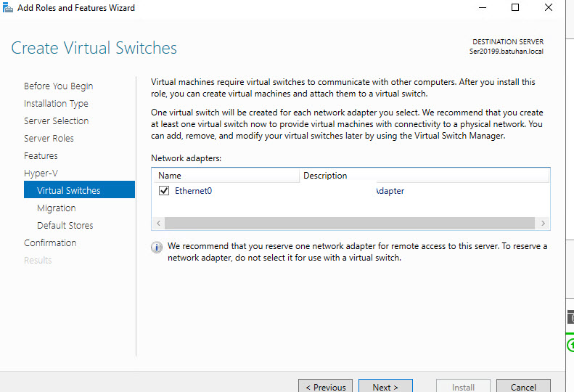Image resolution: width=574 pixels, height=392 pixels.
Task: Switch to the Server Roles page
Action: (49, 138)
